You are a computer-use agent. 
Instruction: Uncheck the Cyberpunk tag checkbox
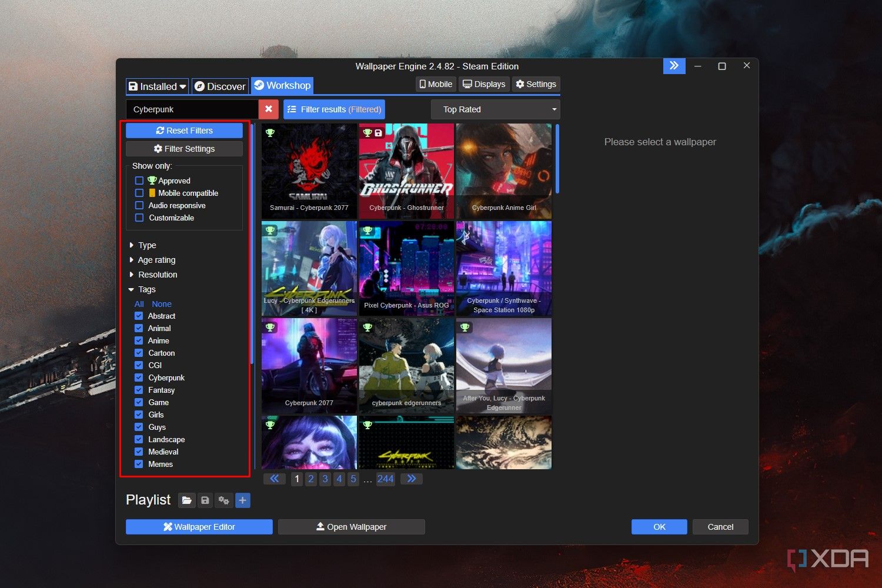coord(139,377)
